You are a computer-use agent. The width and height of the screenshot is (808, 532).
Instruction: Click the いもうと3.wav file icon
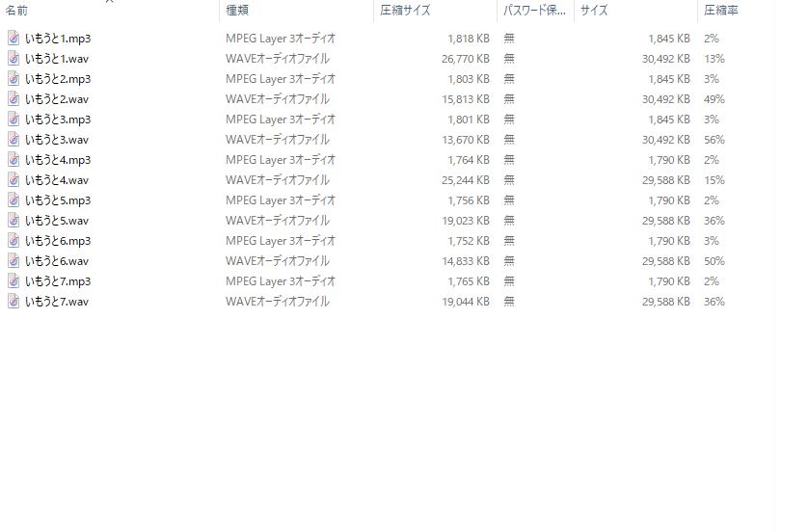tap(13, 140)
